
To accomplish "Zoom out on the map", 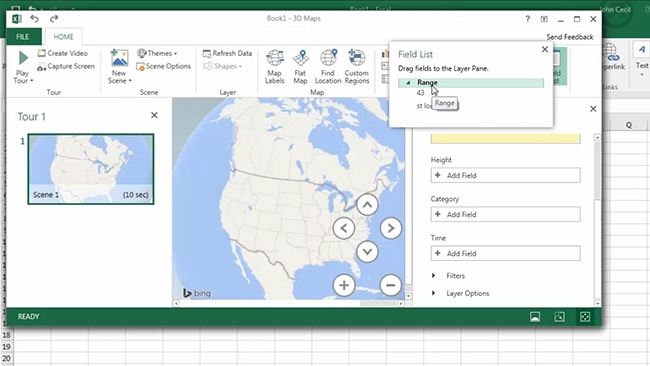I will click(x=390, y=285).
